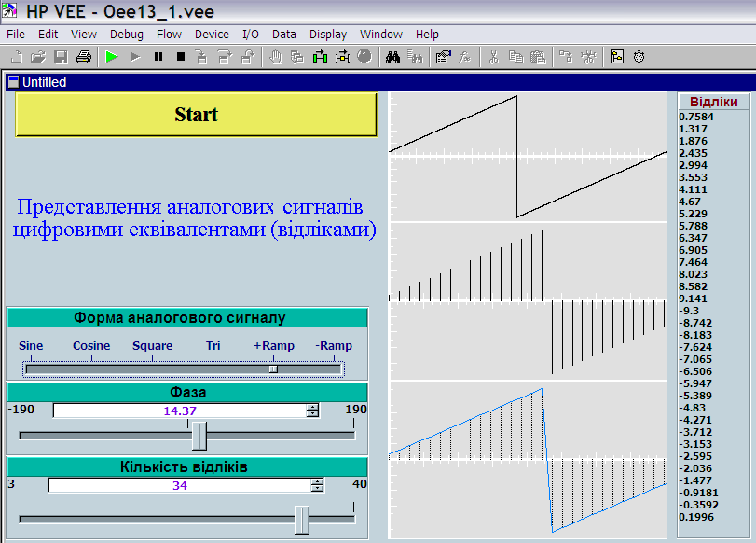Click the gray sphere toolbar icon
Image resolution: width=756 pixels, height=543 pixels.
coord(364,57)
